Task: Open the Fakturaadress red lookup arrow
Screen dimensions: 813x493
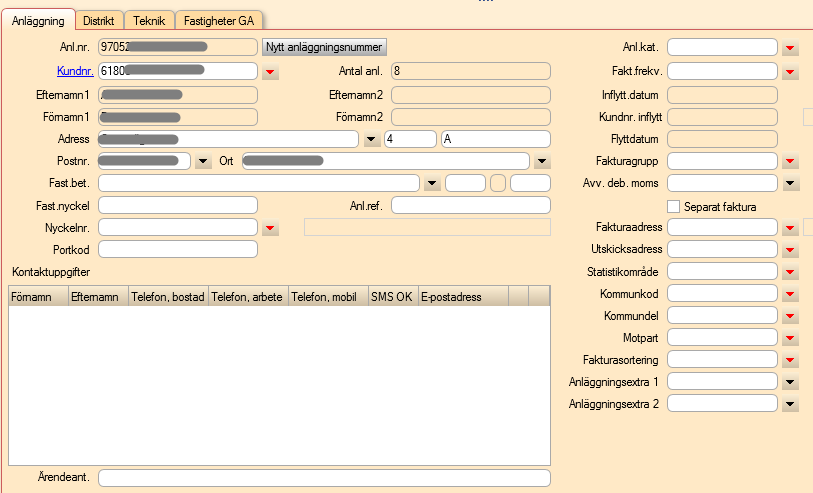Action: click(790, 228)
